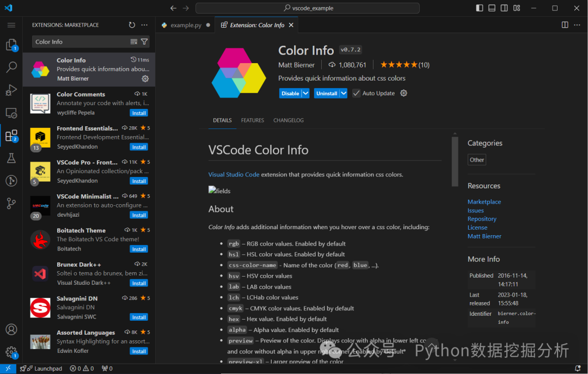Screen dimensions: 588x374
Task: Click the remote window indicator in status bar
Action: pos(8,369)
